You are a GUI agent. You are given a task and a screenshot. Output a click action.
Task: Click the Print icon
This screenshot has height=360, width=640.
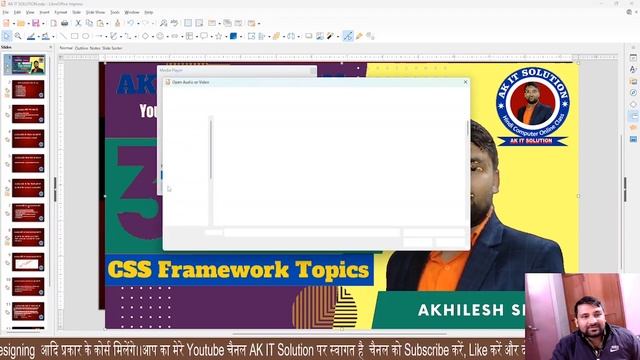point(64,23)
